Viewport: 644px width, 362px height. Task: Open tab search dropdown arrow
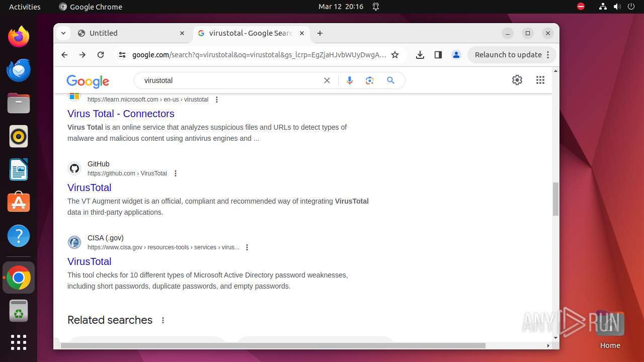[63, 33]
